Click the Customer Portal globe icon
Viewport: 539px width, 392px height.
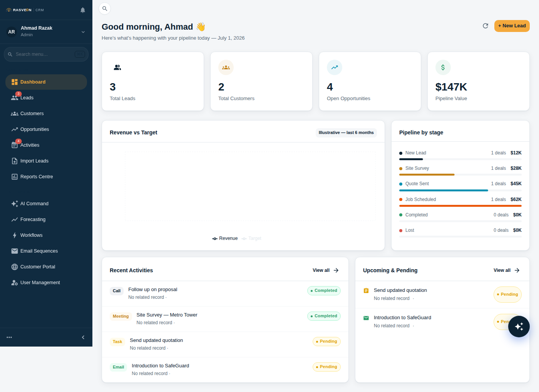15,267
